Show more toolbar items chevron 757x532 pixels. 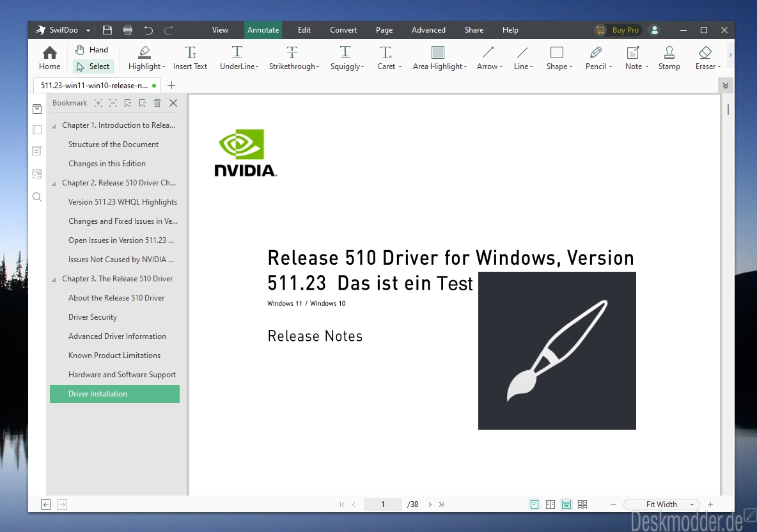730,55
